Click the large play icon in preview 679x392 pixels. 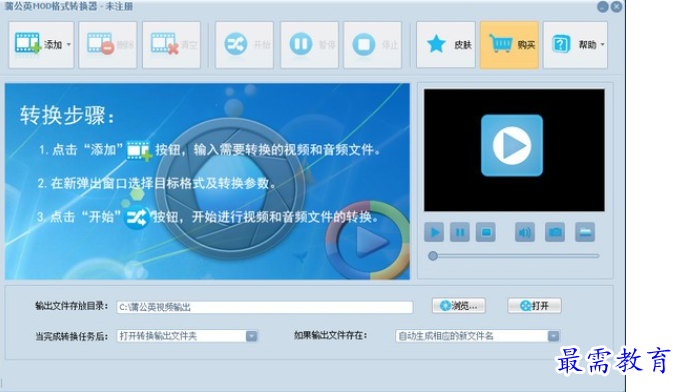point(512,146)
